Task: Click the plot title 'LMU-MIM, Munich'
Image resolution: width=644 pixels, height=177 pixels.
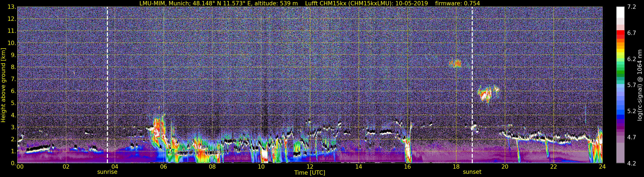Action: tap(165, 3)
